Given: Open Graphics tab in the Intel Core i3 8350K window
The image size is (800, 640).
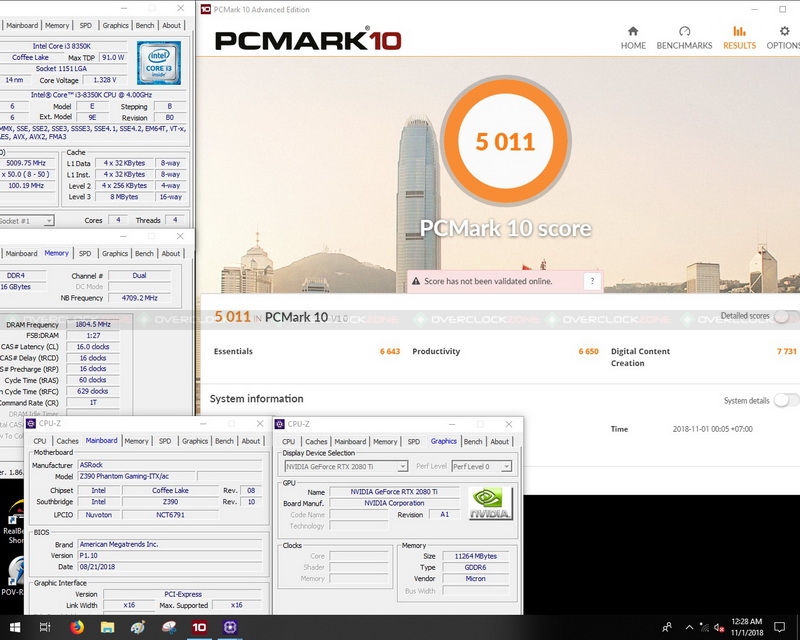Looking at the screenshot, I should pos(115,25).
